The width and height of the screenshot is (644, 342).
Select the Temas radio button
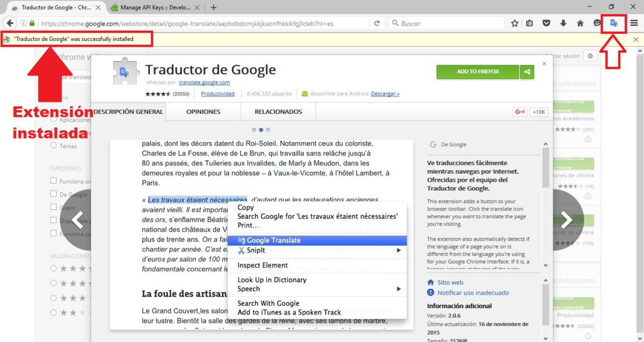[53, 145]
